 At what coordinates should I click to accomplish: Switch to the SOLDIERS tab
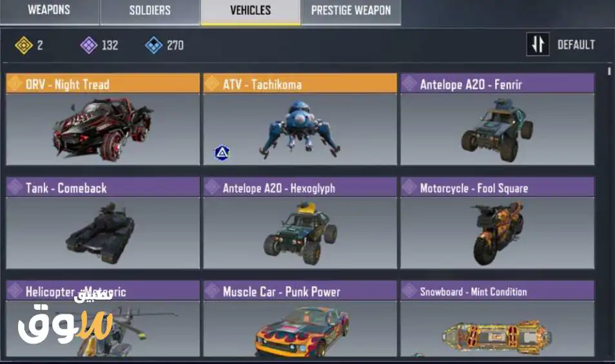coord(150,12)
